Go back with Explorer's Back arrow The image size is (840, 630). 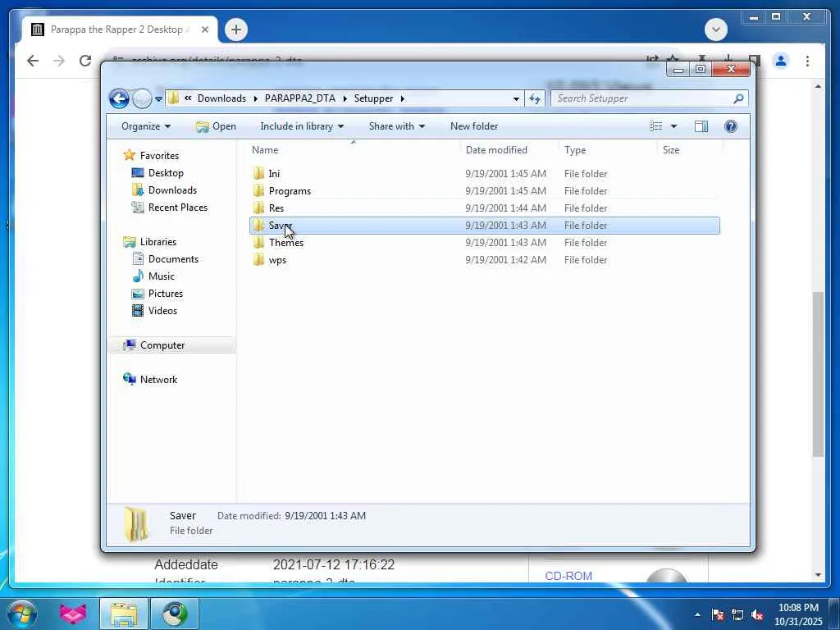point(119,98)
